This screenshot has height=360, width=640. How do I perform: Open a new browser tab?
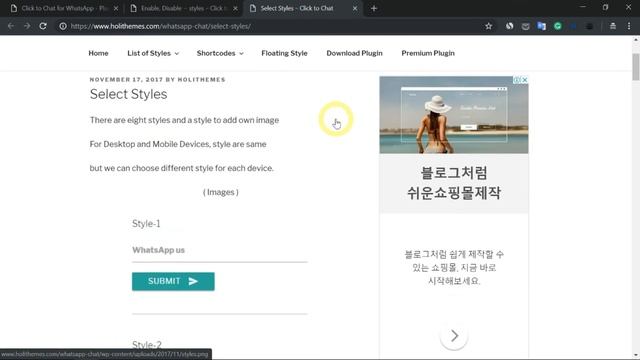click(x=374, y=8)
